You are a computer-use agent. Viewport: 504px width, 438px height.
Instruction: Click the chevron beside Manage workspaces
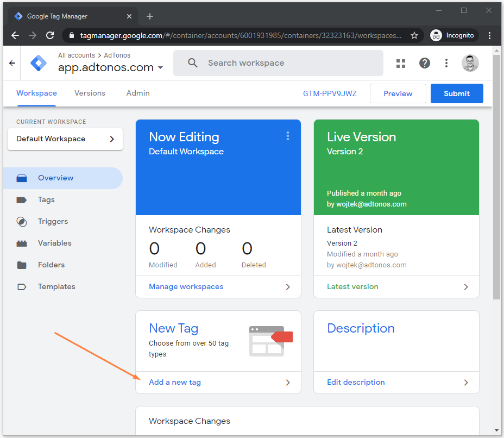[x=288, y=287]
